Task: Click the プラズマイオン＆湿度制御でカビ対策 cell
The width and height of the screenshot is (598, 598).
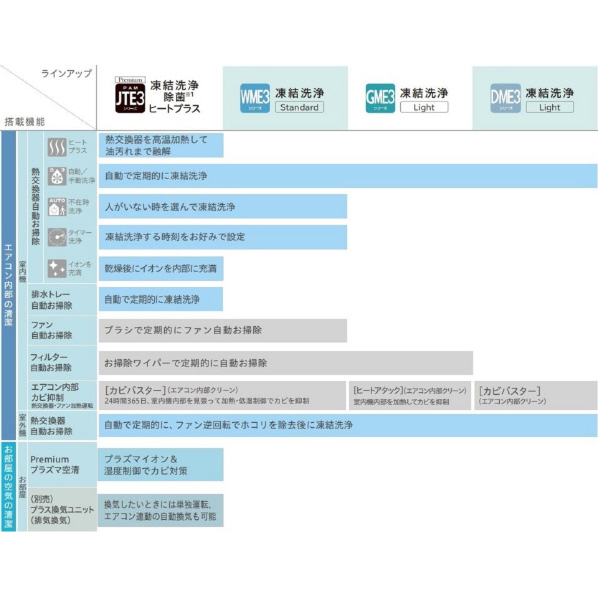Action: (161, 465)
